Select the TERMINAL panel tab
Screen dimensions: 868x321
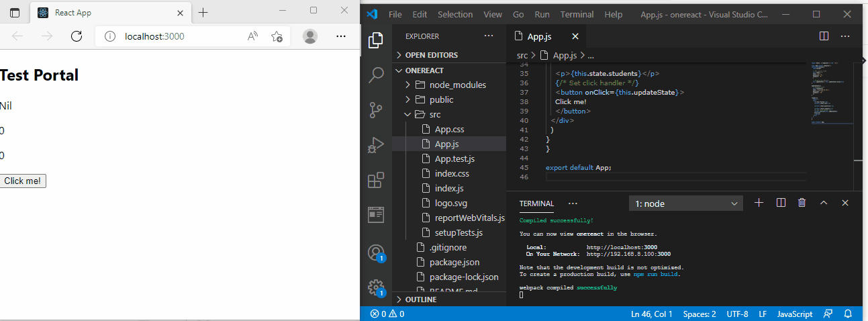(x=536, y=203)
